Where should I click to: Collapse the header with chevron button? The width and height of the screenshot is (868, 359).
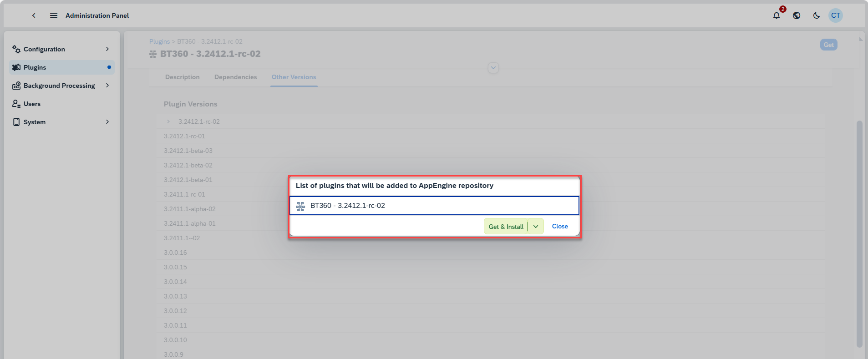click(493, 67)
